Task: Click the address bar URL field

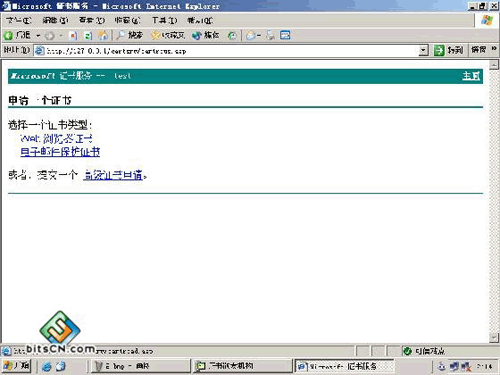Action: coord(227,51)
